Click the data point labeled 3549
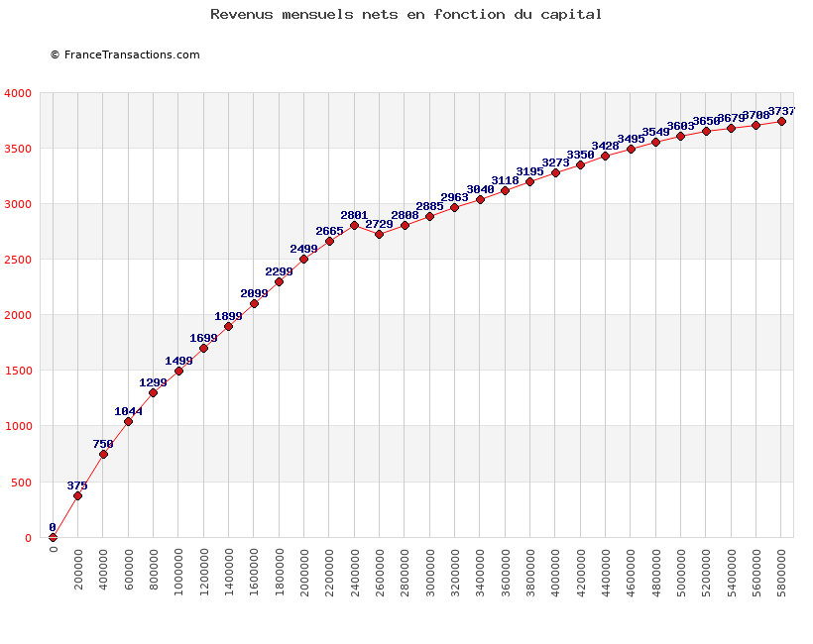Screen dimensions: 813x644 [656, 143]
